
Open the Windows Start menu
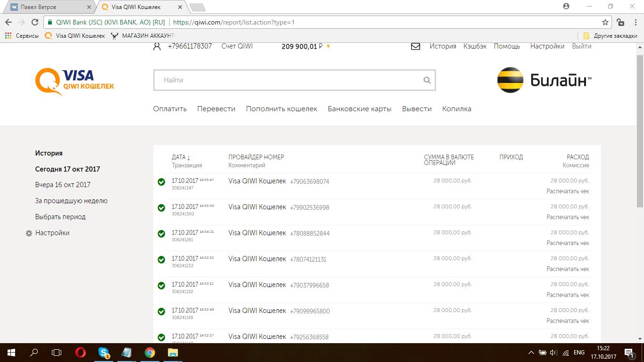point(11,353)
